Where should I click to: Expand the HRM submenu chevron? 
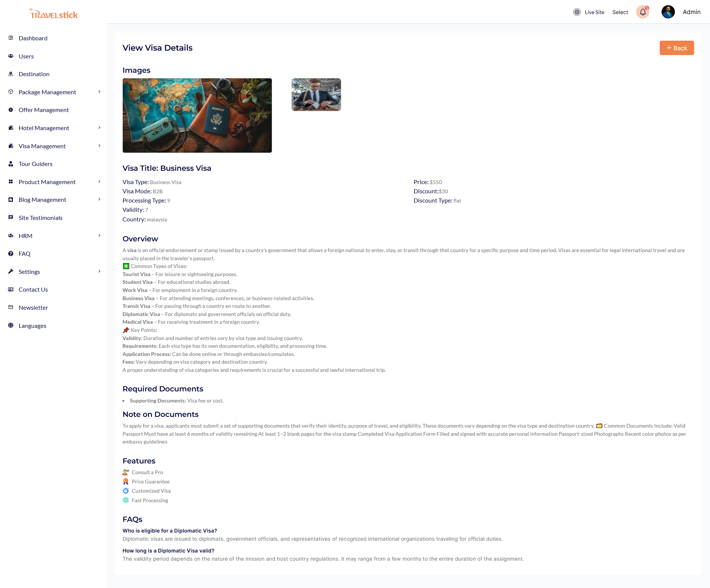(99, 235)
